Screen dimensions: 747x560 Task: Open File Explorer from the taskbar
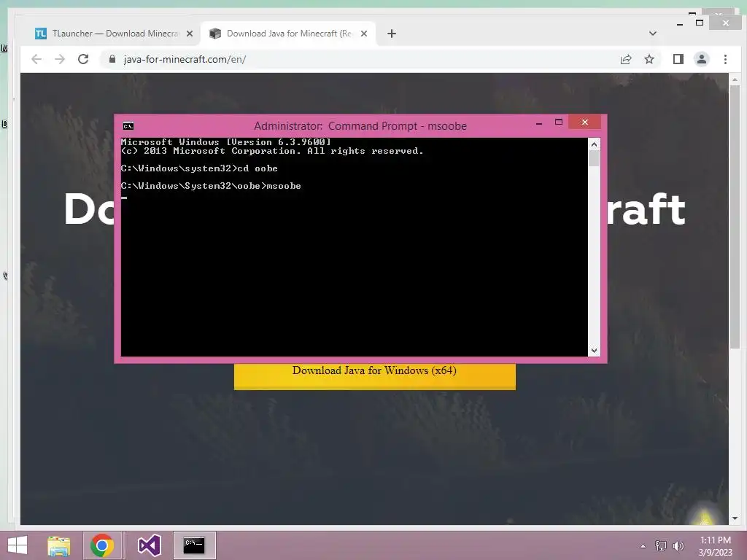[x=58, y=545]
